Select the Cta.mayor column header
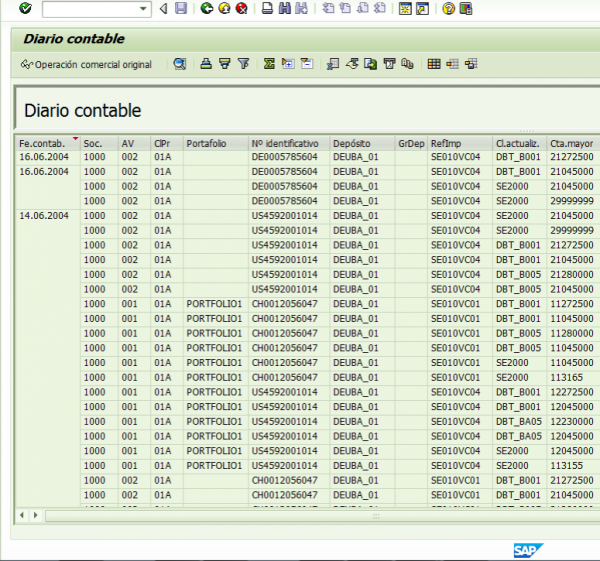 click(x=574, y=144)
